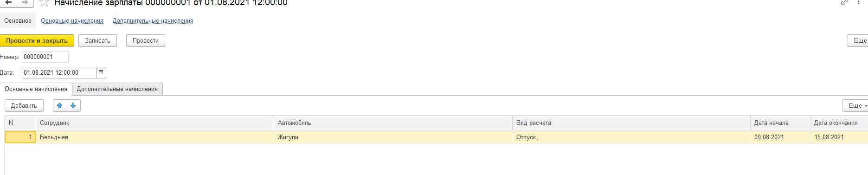Switch to 'Дополнительные начисления' tab
Screen dimensions: 868x175
pos(117,89)
